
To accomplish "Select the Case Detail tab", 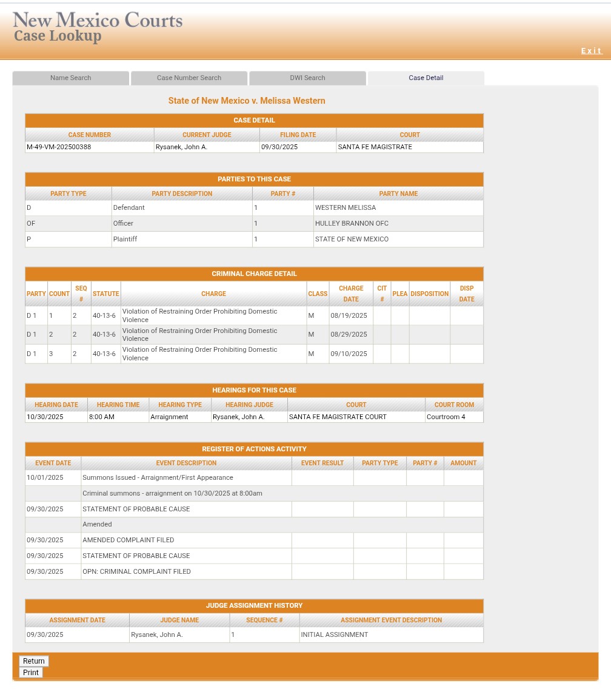I will click(426, 78).
